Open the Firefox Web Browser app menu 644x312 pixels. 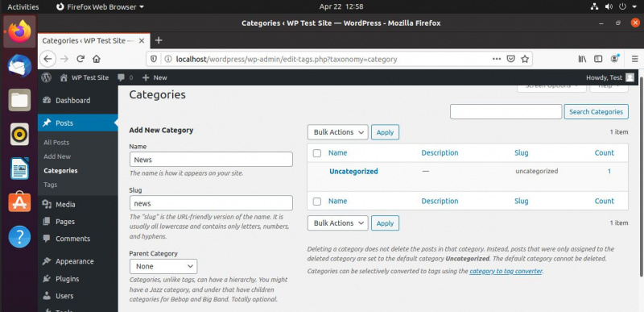pos(100,6)
